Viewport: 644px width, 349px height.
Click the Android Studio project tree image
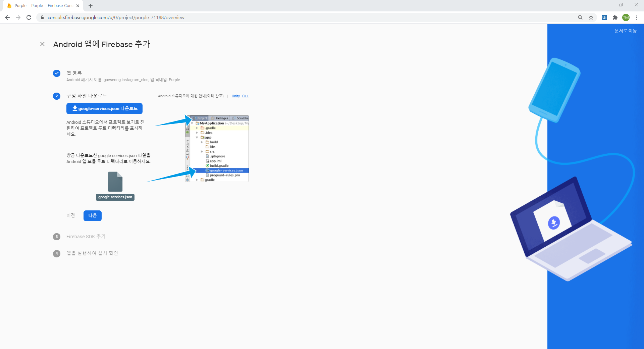217,149
